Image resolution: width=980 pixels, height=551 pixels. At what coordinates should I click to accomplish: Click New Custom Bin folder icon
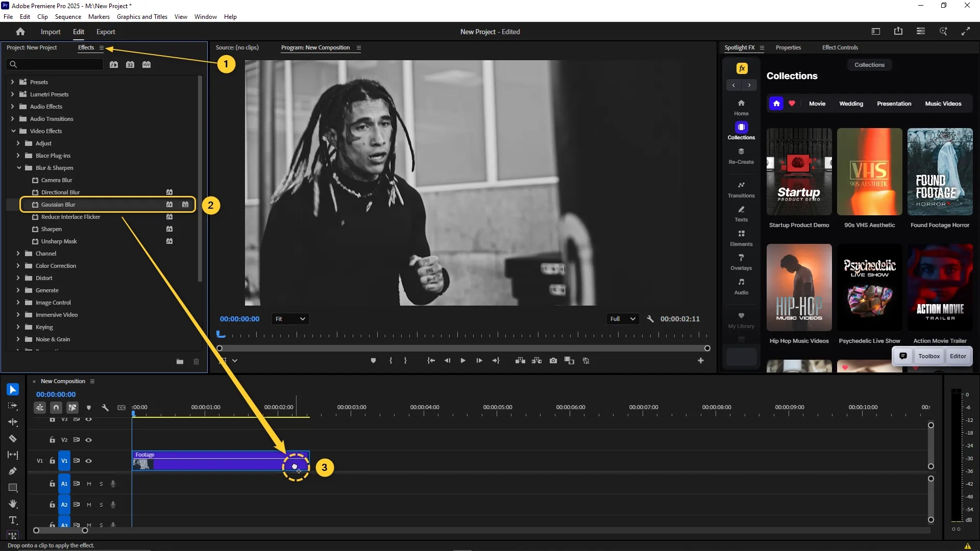180,362
